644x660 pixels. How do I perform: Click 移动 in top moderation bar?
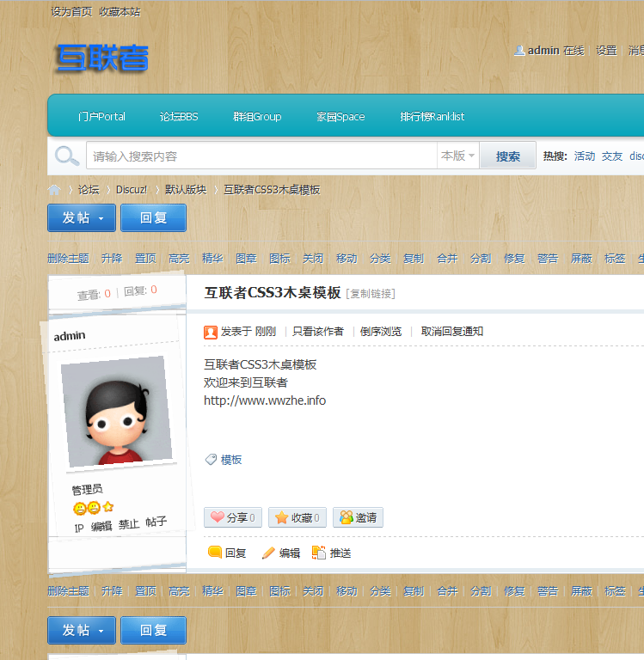tap(347, 258)
